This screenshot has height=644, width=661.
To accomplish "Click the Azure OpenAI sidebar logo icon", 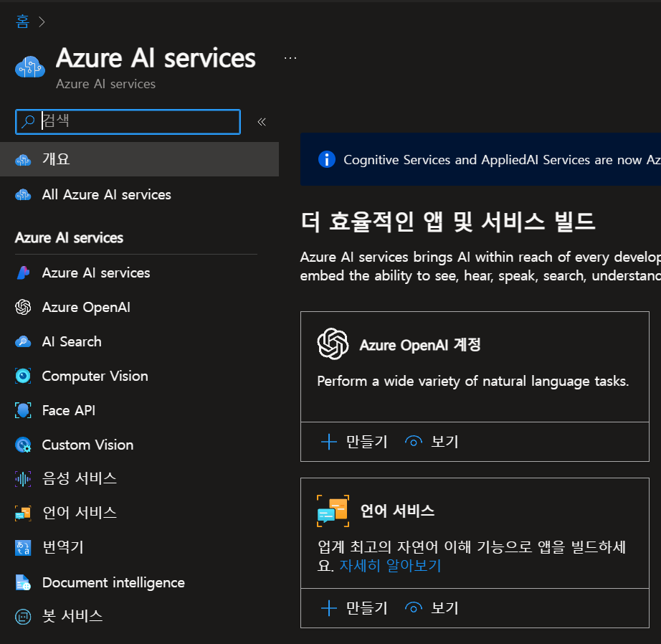I will [23, 307].
